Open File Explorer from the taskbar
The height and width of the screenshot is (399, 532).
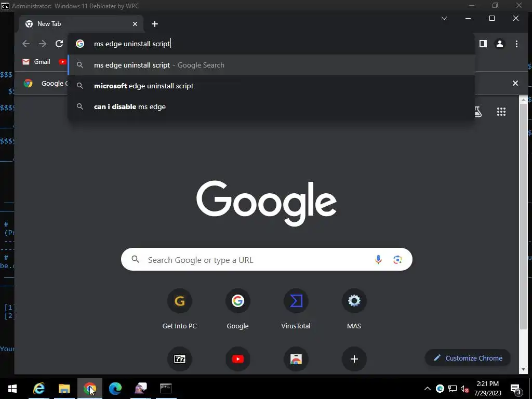tap(64, 389)
